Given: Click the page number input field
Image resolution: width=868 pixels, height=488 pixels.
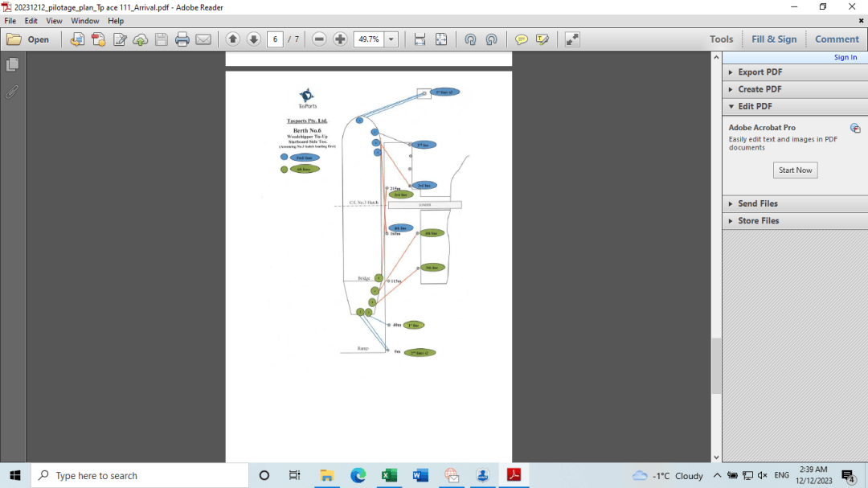Looking at the screenshot, I should (x=275, y=39).
